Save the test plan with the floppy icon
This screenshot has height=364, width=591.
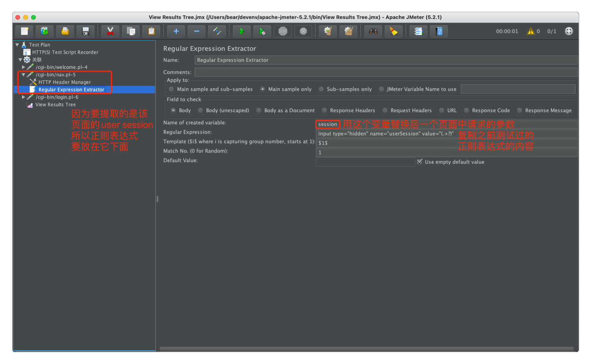point(85,31)
